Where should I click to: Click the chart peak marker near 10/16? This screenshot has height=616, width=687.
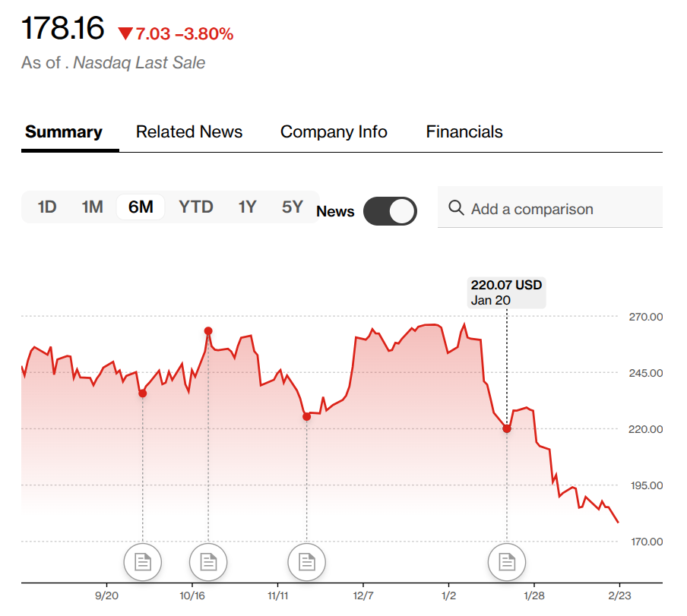click(x=208, y=330)
